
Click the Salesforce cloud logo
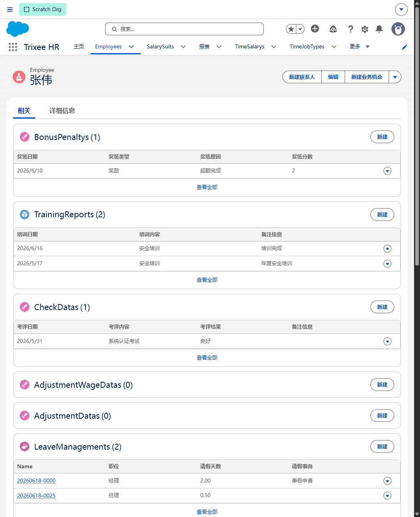click(18, 29)
